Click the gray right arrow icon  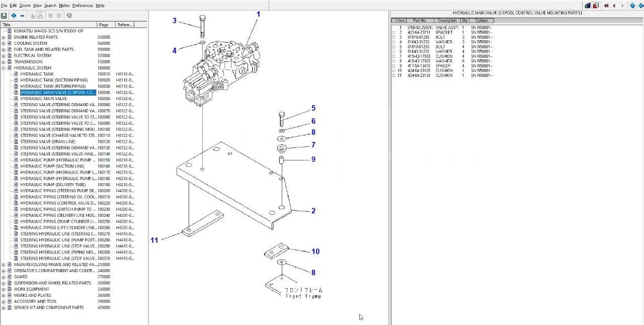click(622, 6)
